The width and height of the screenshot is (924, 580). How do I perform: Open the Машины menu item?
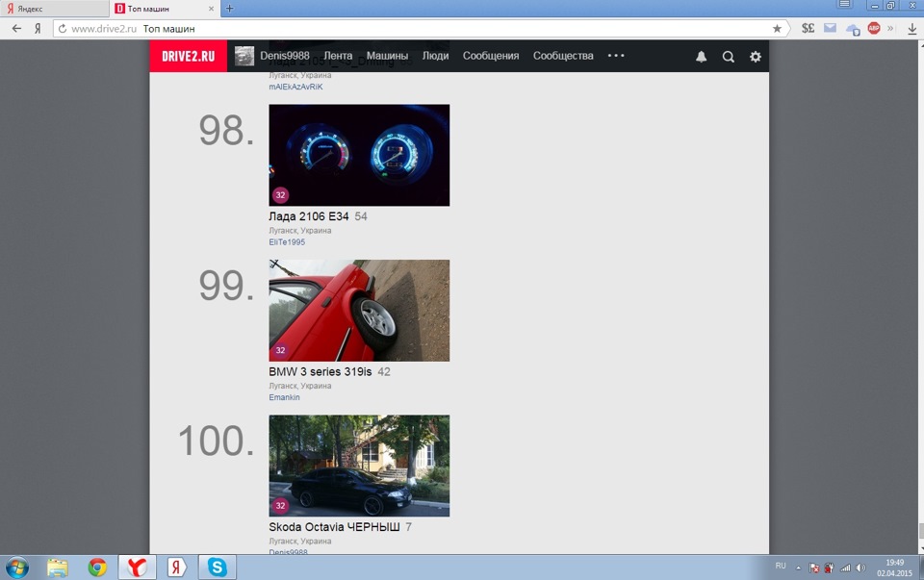[387, 56]
